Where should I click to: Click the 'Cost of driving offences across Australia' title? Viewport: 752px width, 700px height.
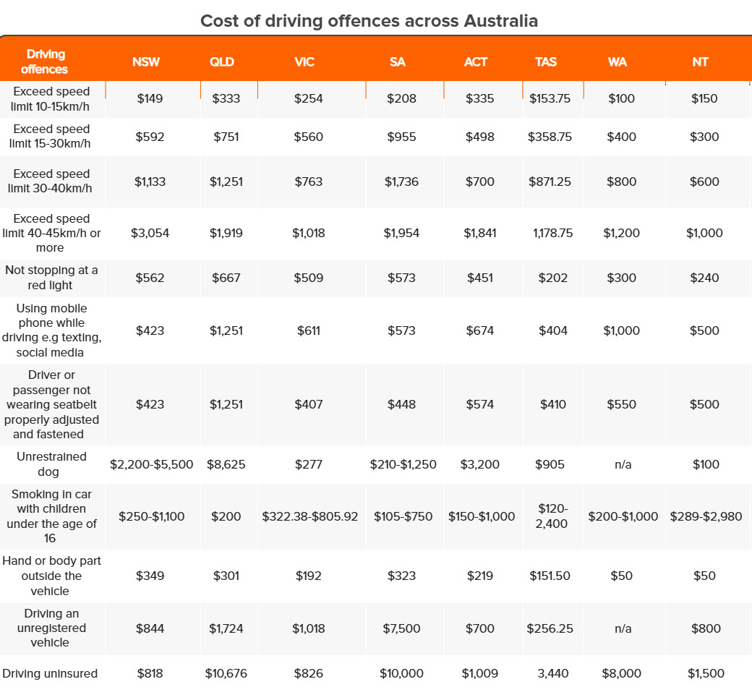pyautogui.click(x=369, y=20)
